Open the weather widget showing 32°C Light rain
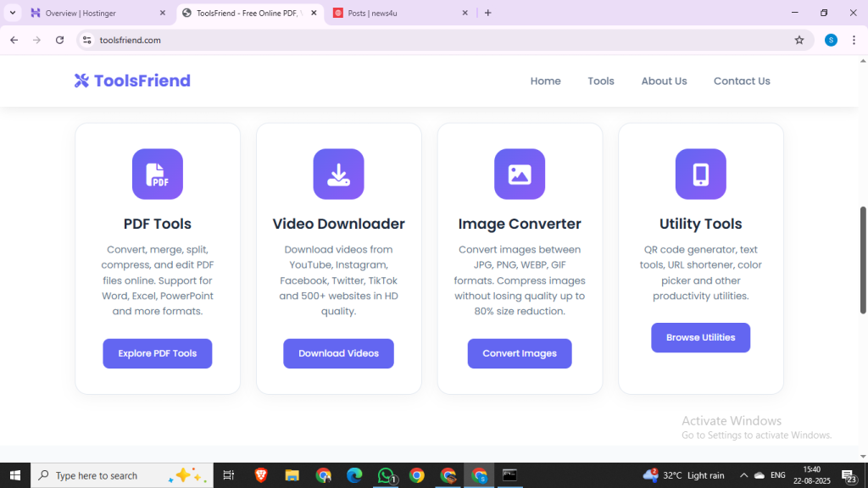Image resolution: width=868 pixels, height=488 pixels. pyautogui.click(x=684, y=475)
